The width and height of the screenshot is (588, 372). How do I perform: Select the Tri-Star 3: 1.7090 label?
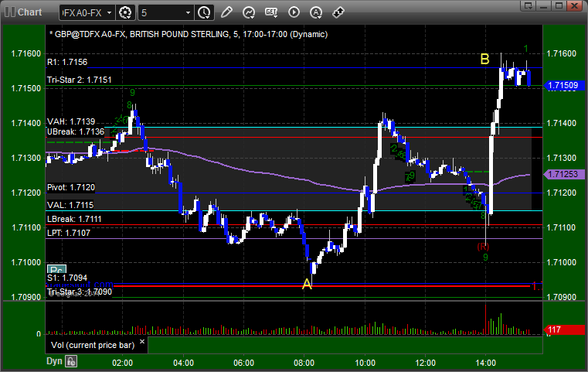pyautogui.click(x=79, y=292)
